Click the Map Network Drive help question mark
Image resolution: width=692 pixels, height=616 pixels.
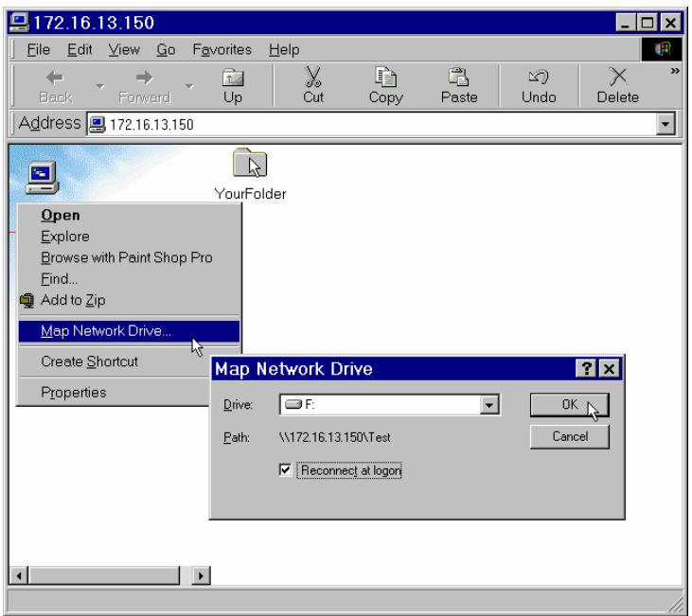586,368
